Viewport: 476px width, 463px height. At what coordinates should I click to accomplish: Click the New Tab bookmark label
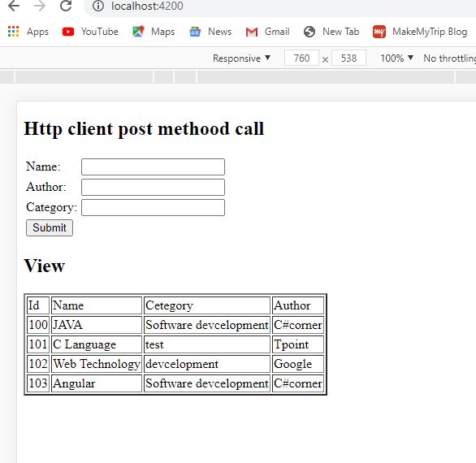[341, 32]
